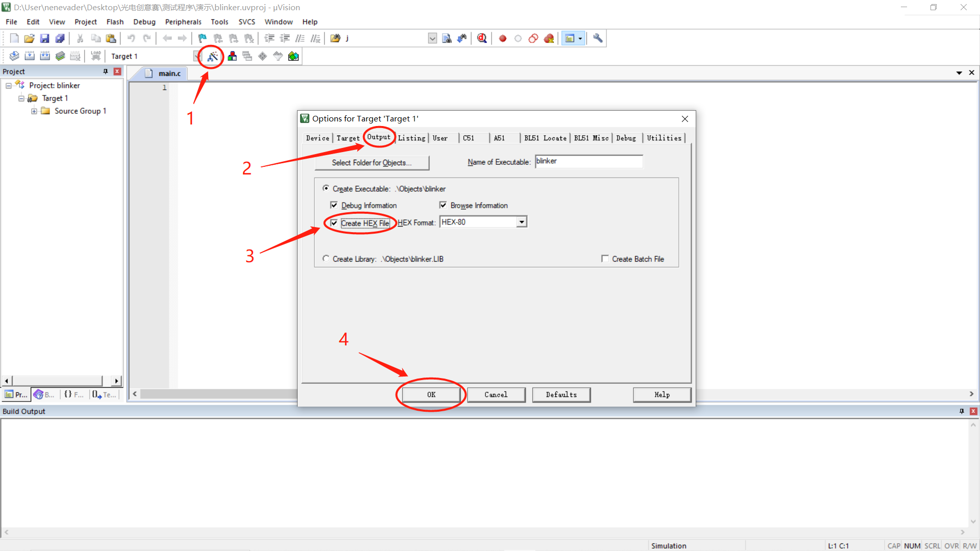Screen dimensions: 980x551
Task: Open Options for Target magic wand icon
Action: [x=212, y=56]
